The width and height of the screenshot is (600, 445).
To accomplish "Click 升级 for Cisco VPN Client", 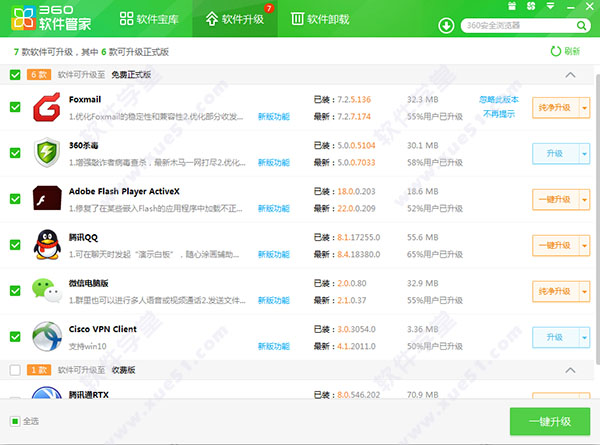I will pyautogui.click(x=556, y=337).
